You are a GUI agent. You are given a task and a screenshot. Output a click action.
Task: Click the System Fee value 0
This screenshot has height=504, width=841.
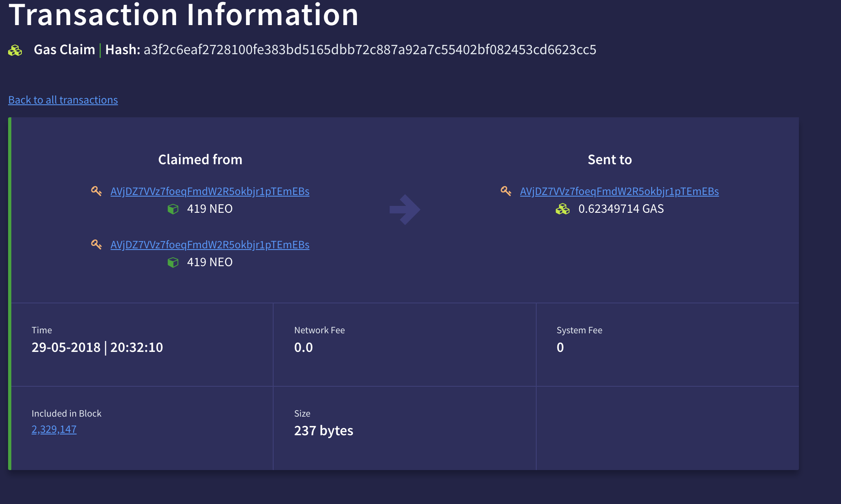click(x=560, y=347)
